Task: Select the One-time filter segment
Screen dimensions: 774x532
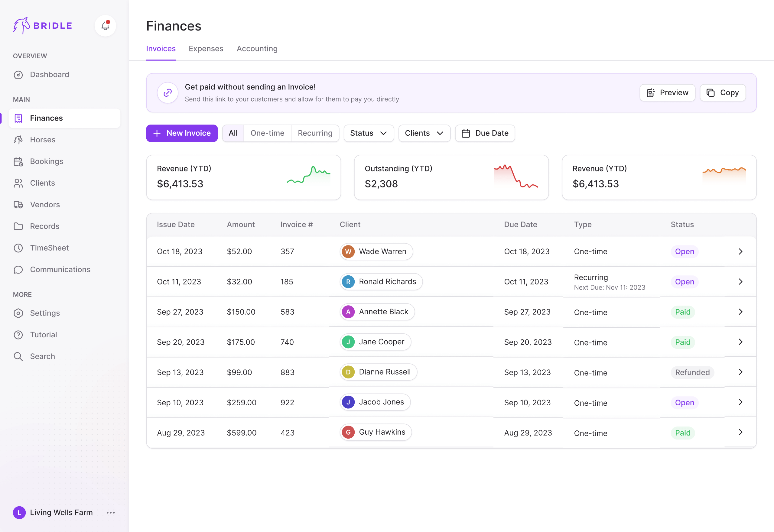Action: click(x=267, y=133)
